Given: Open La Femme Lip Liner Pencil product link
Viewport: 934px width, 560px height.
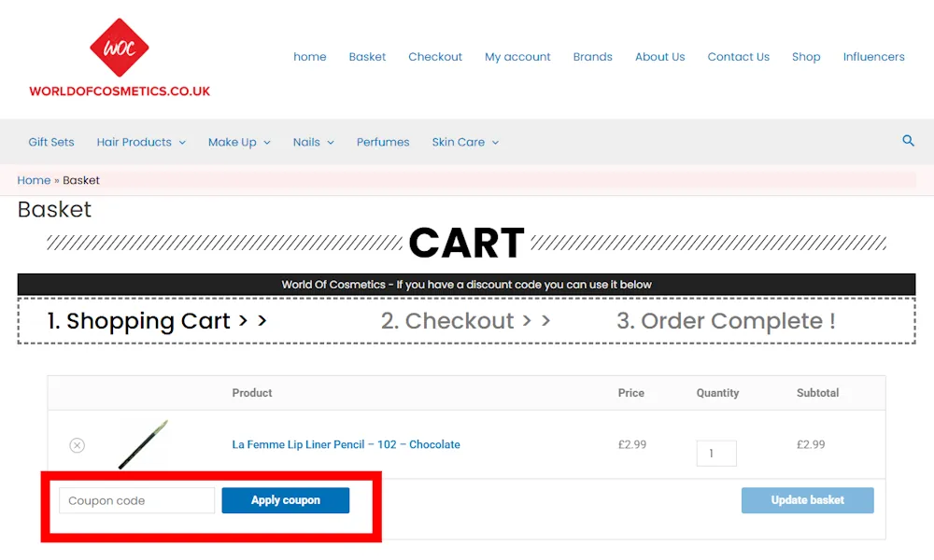Looking at the screenshot, I should point(347,444).
